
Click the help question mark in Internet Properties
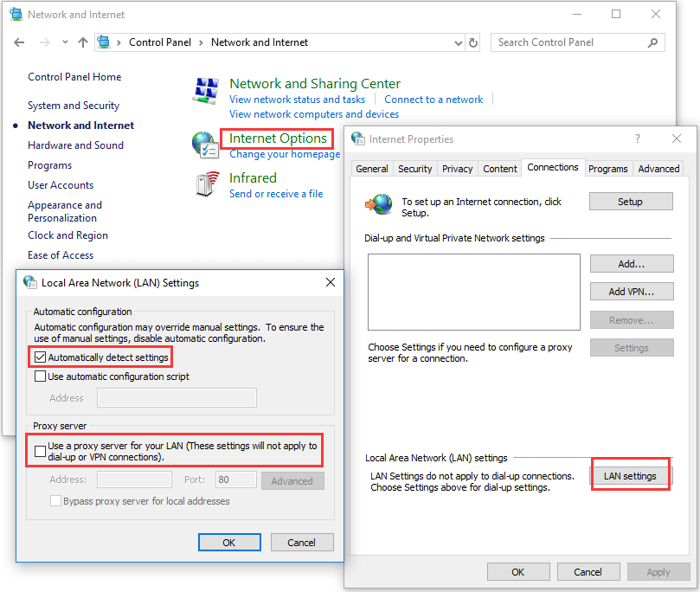(x=637, y=138)
